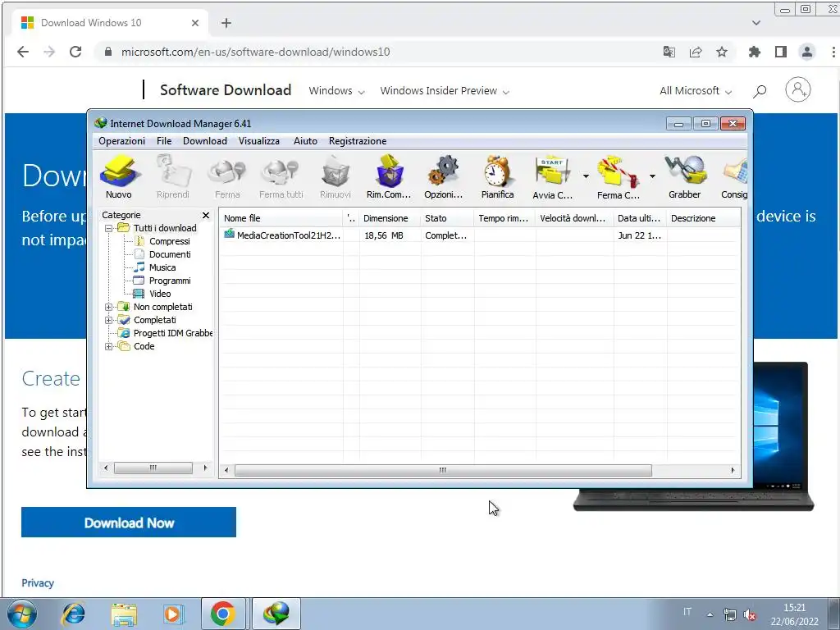Click the Rim.Com... toolbar icon
Image resolution: width=840 pixels, height=630 pixels.
tap(389, 177)
